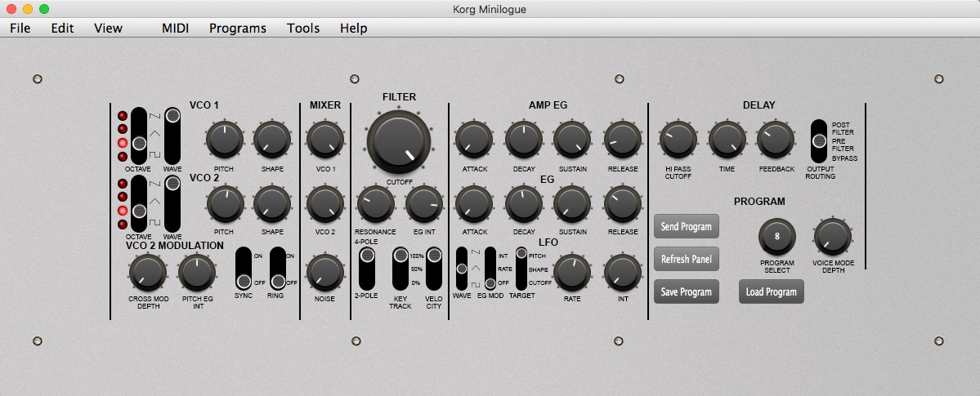Toggle the RING modulation switch
The height and width of the screenshot is (396, 980).
click(279, 268)
